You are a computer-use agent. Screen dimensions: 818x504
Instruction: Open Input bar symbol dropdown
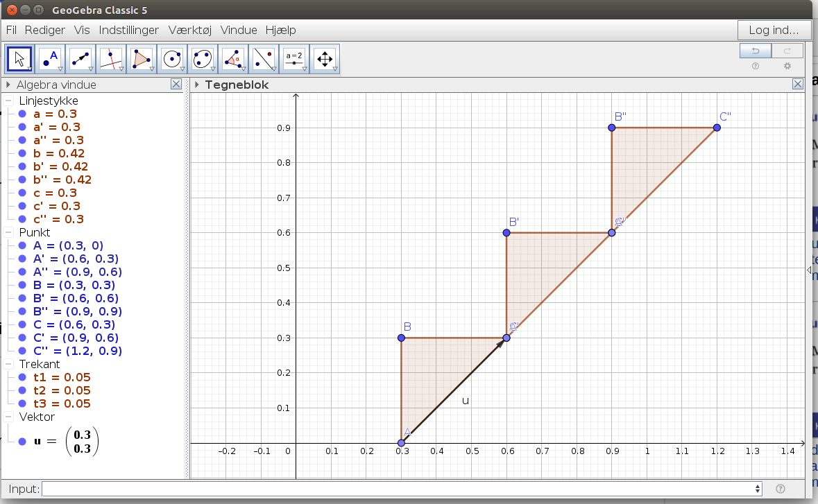(x=758, y=488)
